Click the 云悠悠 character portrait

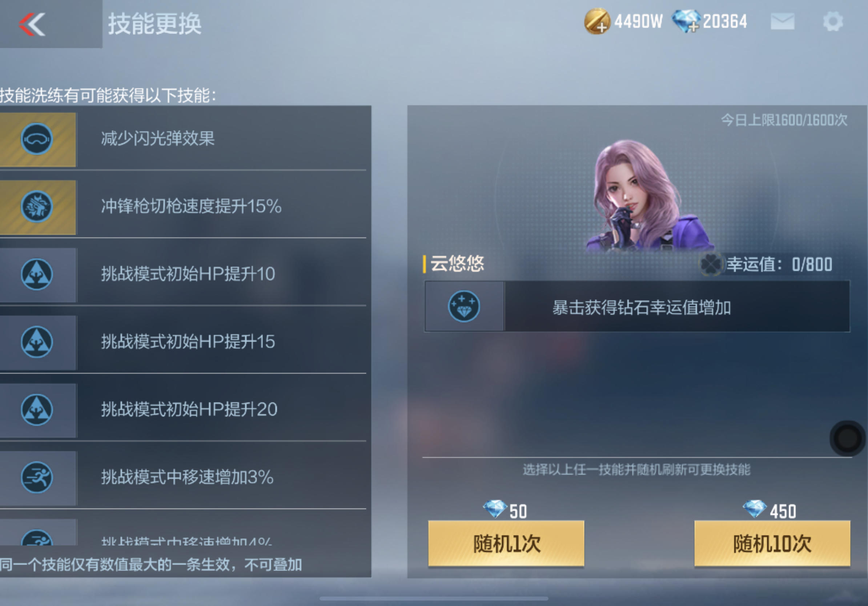(x=648, y=195)
